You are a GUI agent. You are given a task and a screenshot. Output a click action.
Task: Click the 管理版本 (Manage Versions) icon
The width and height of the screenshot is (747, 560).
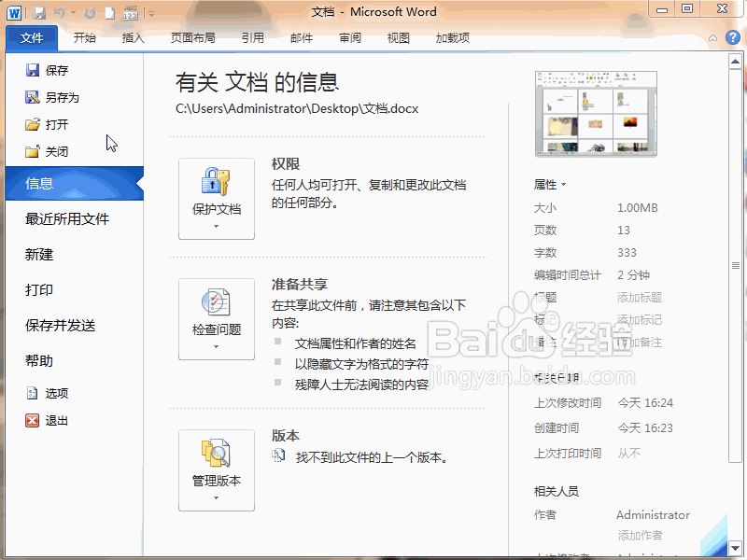[216, 469]
